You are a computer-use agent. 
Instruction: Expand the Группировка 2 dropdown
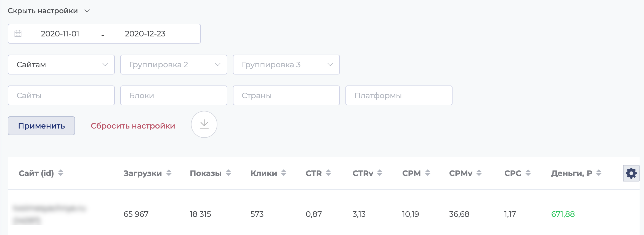tap(174, 65)
